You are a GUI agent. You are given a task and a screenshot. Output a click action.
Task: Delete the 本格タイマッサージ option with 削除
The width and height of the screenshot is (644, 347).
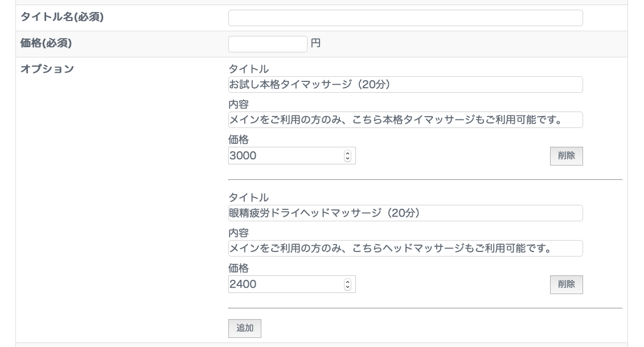point(566,156)
